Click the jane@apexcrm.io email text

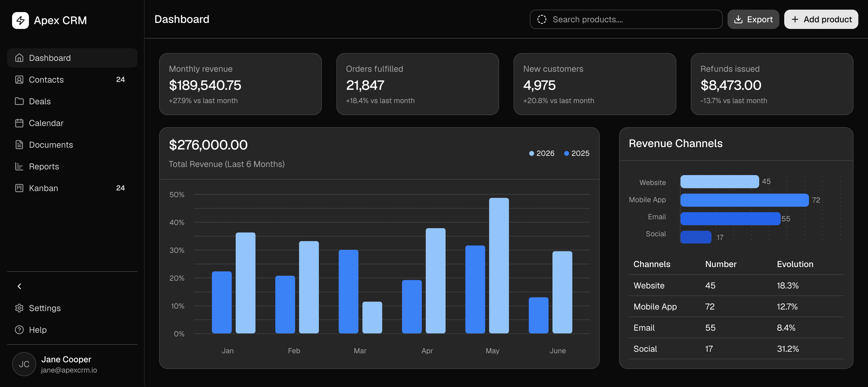69,370
